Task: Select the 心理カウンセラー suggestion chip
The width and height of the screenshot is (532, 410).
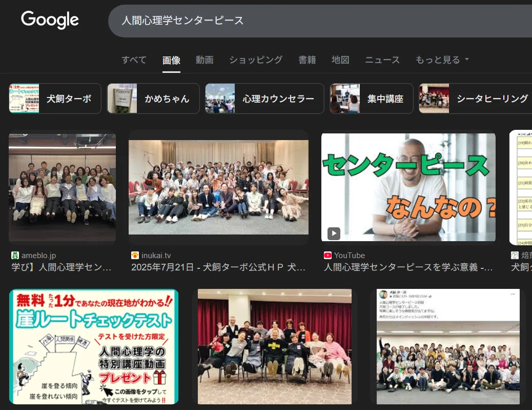Action: coord(264,99)
